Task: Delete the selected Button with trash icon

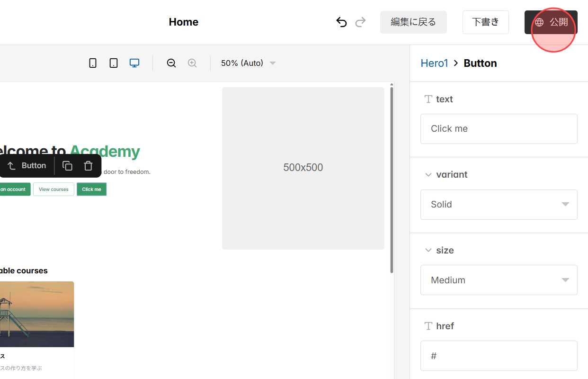Action: click(x=88, y=166)
